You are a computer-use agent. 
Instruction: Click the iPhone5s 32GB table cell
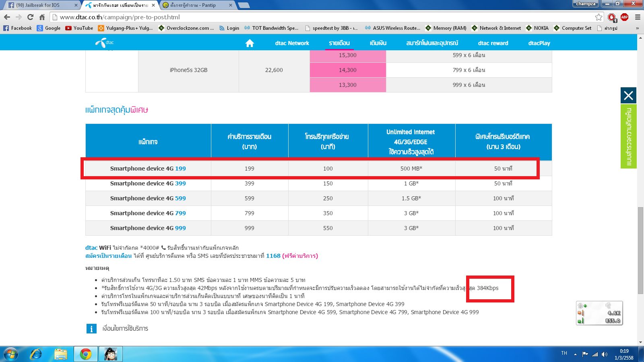188,70
